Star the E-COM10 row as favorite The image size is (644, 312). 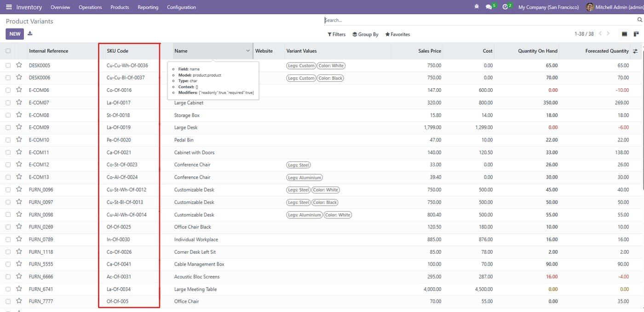pos(19,139)
